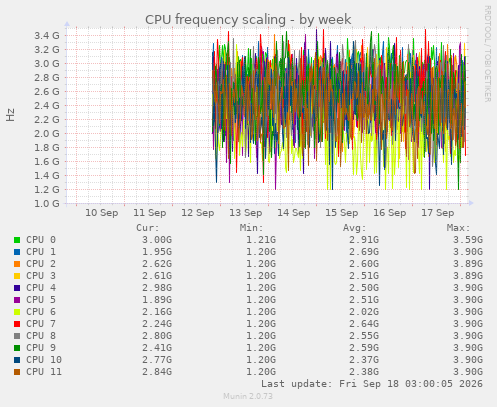Select the 'CPU 9' legend label
This screenshot has height=407, width=497.
point(41,348)
